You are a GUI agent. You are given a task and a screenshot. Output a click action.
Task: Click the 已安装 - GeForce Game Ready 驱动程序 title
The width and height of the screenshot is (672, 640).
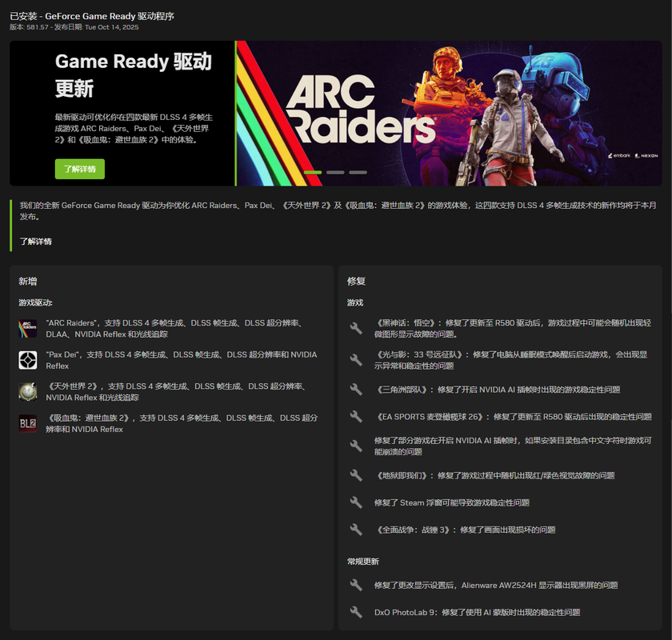[x=92, y=16]
